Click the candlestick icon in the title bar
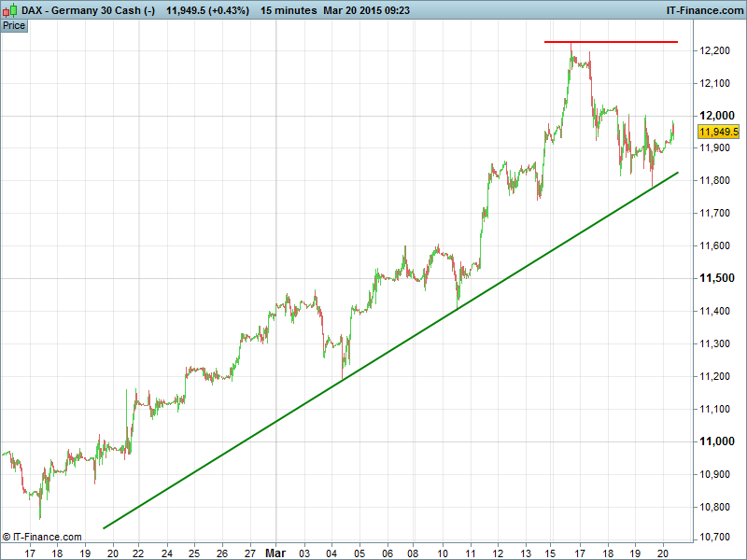This screenshot has width=747, height=560. click(10, 9)
